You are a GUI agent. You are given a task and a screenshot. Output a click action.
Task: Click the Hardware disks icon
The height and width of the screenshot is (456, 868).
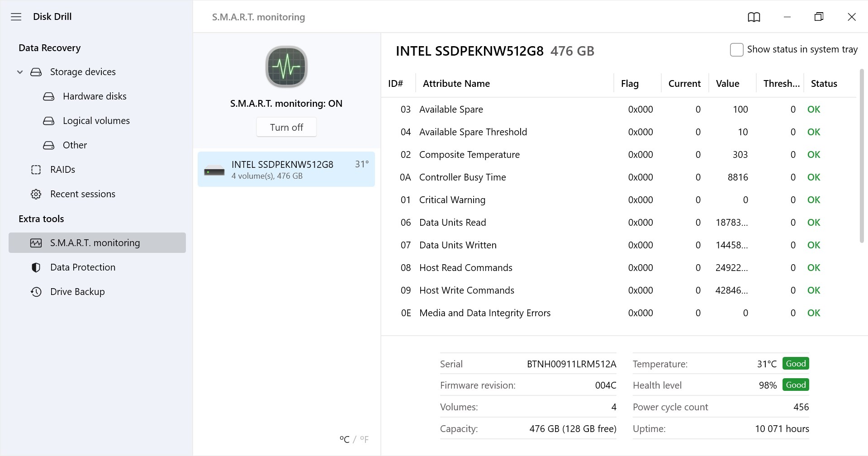(x=49, y=96)
